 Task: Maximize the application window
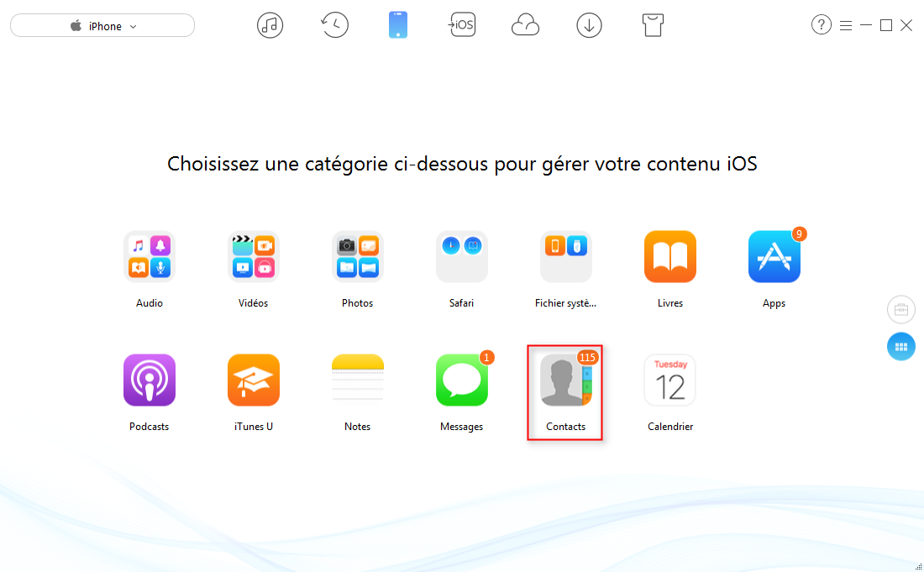(885, 25)
